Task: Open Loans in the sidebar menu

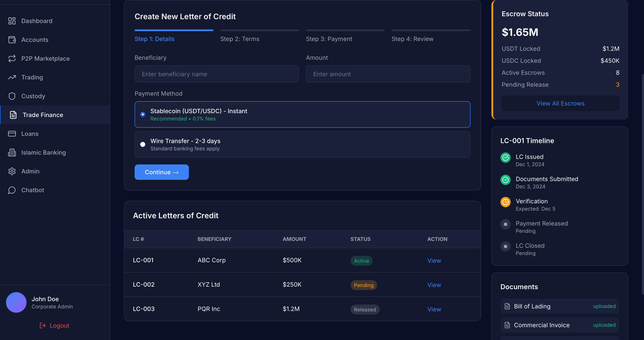Action: [30, 134]
